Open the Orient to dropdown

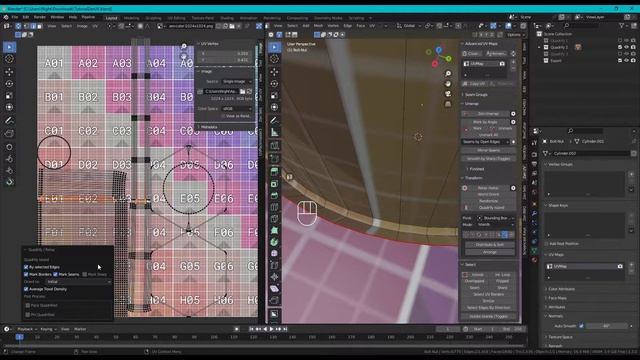[x=79, y=282]
